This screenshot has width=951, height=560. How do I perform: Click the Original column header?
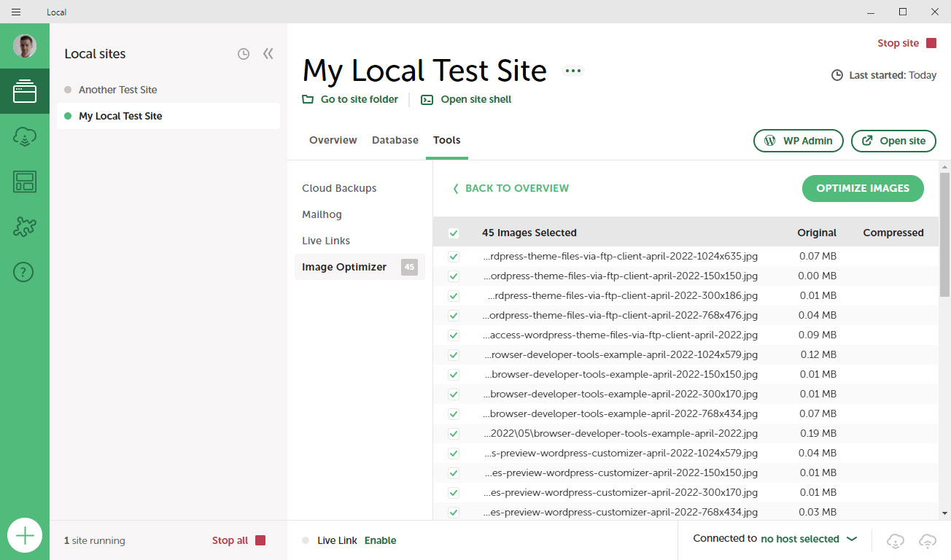pyautogui.click(x=817, y=233)
